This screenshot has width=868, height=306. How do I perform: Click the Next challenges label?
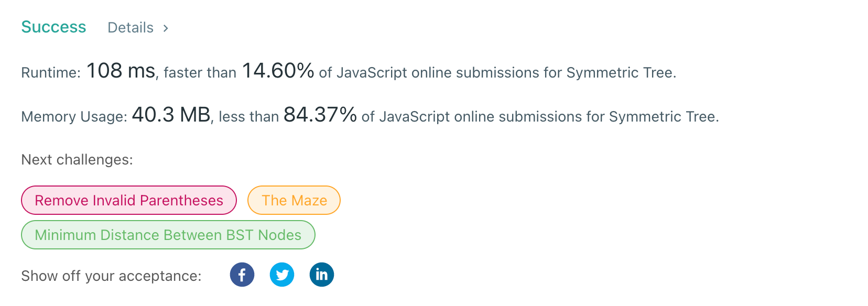(x=77, y=160)
